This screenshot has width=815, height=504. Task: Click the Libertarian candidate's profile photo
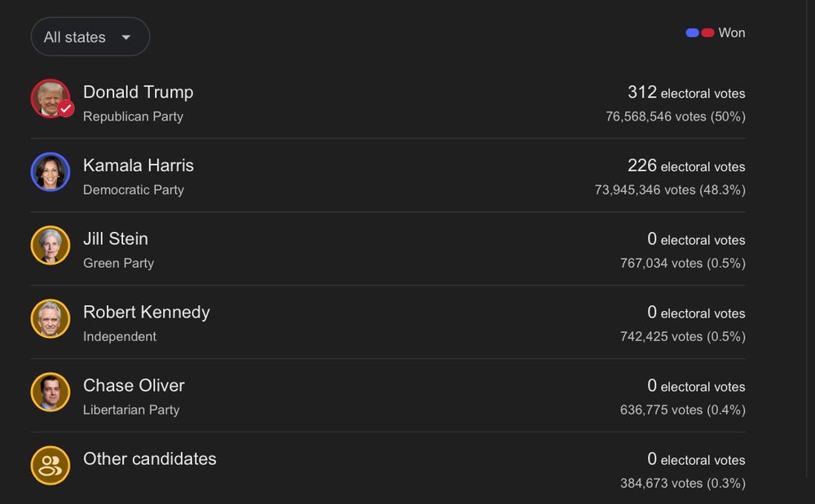tap(51, 392)
